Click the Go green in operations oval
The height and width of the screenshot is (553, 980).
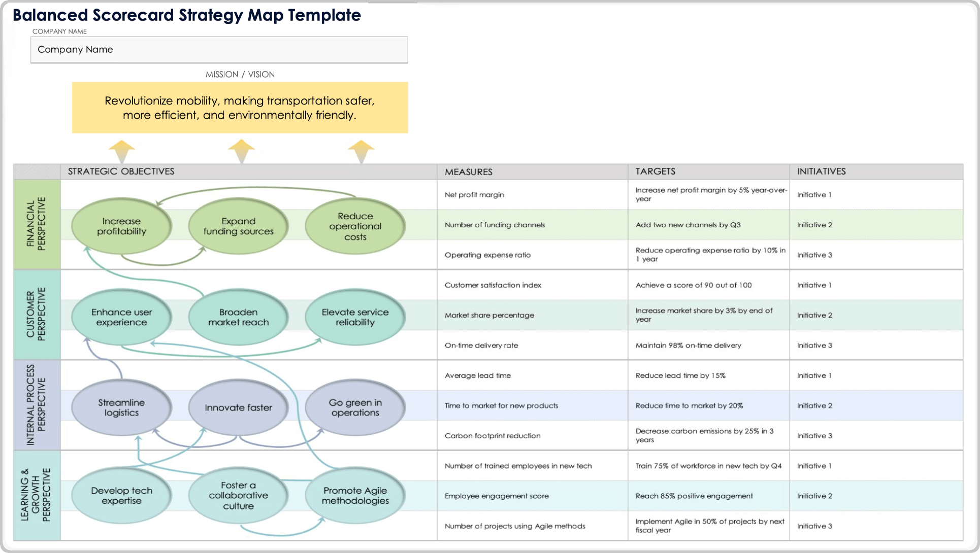(355, 407)
